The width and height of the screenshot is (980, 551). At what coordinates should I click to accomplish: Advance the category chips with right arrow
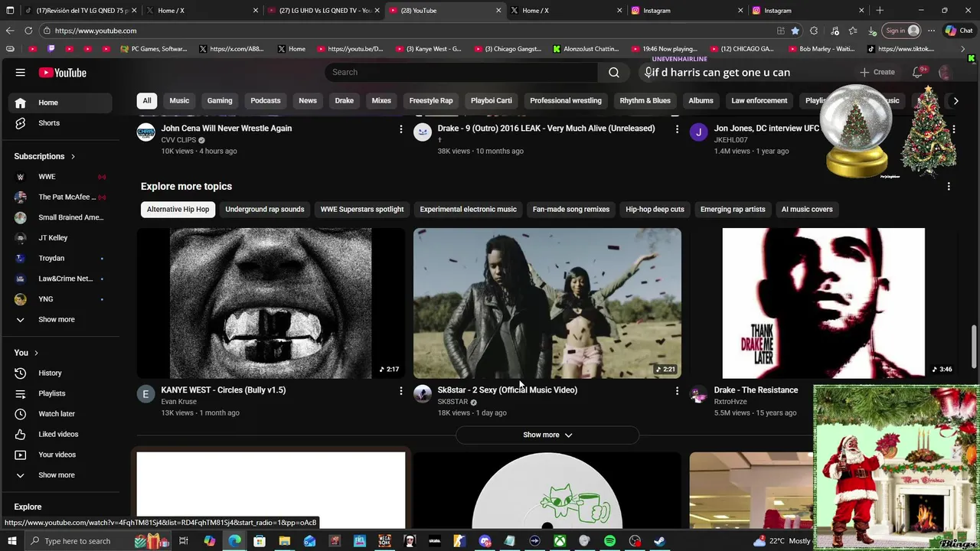pos(955,100)
